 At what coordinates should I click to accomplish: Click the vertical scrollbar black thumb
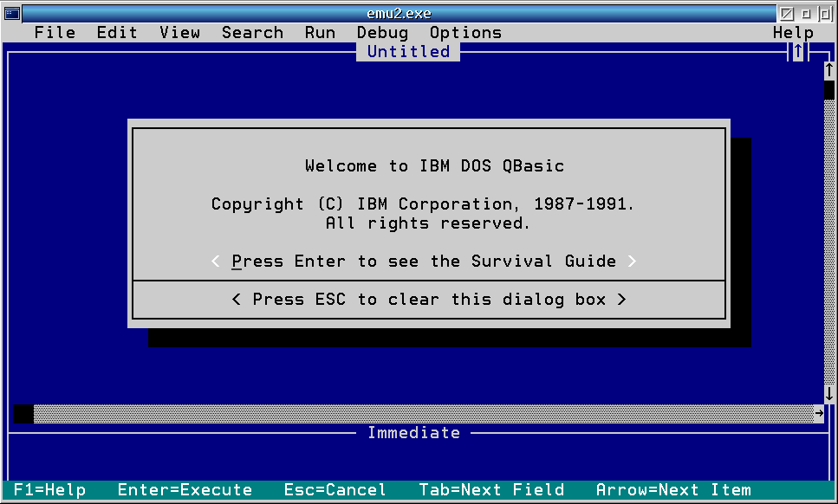click(x=828, y=90)
